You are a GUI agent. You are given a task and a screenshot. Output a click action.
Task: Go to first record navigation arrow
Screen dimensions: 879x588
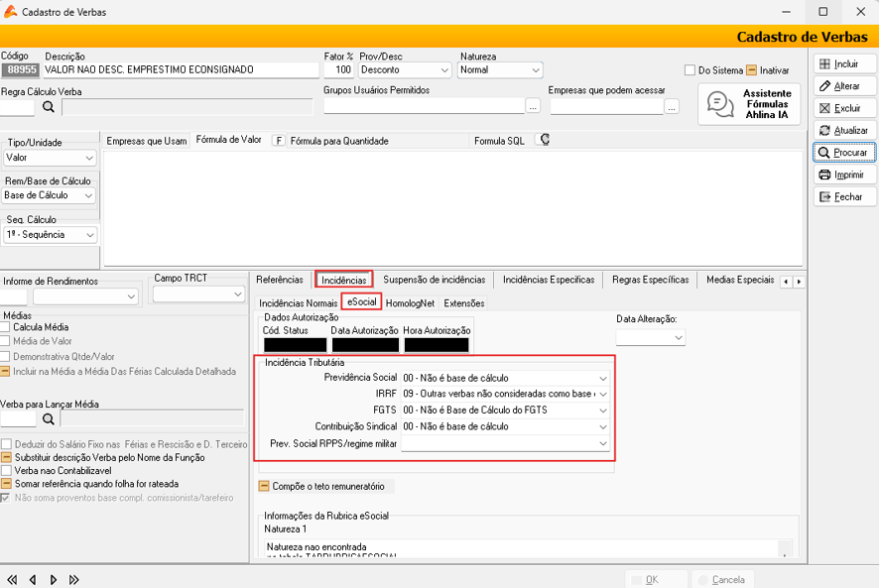pyautogui.click(x=12, y=580)
